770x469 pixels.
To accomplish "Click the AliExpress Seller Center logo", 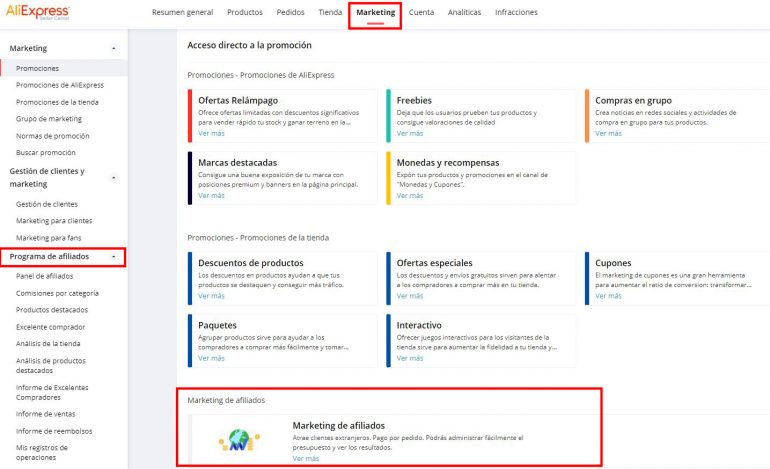I will pos(31,12).
